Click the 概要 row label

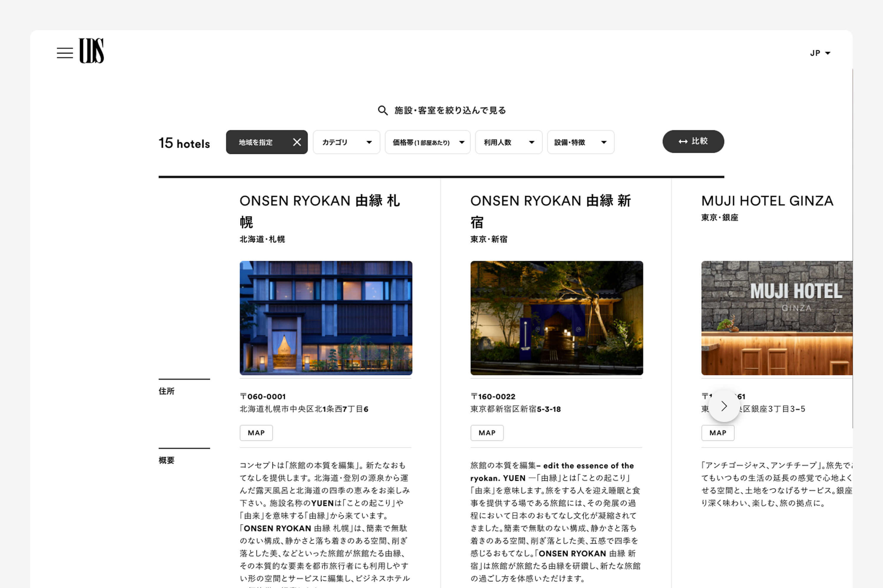[167, 460]
